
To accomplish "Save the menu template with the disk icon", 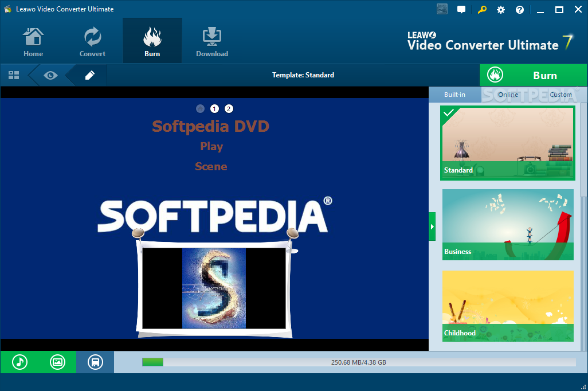I will pos(95,362).
